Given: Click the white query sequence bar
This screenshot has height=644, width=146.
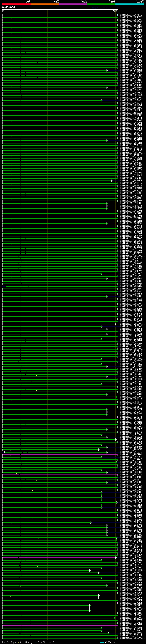Looking at the screenshot, I should point(60,9).
